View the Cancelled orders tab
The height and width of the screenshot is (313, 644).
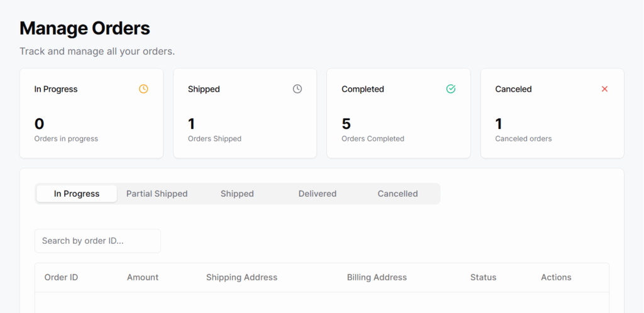pyautogui.click(x=397, y=194)
